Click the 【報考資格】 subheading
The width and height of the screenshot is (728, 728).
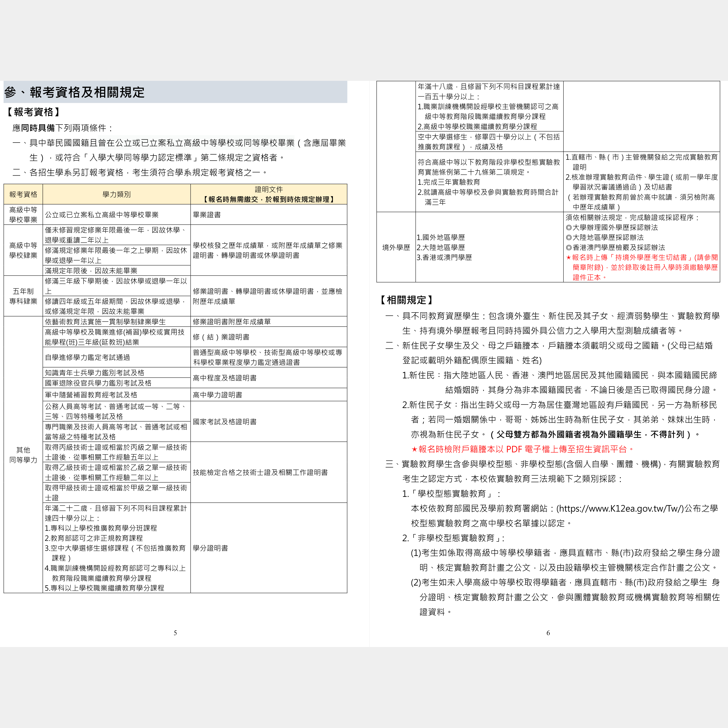click(x=34, y=112)
